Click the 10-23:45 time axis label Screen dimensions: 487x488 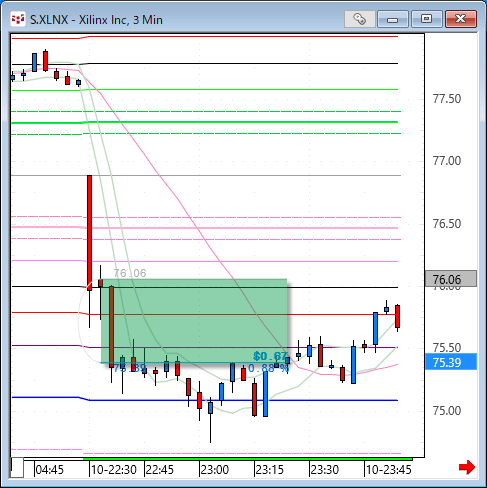point(389,470)
